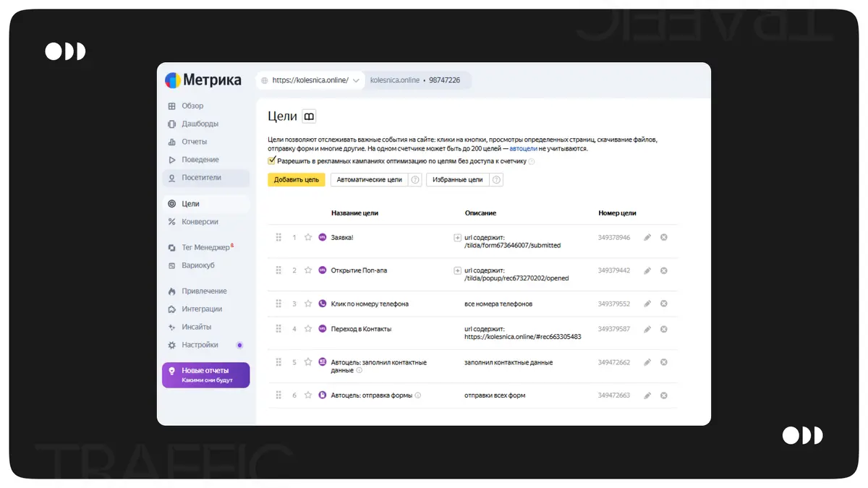Click drag handle icon of goal row 4
Screen dimensions: 868x488
click(x=278, y=329)
